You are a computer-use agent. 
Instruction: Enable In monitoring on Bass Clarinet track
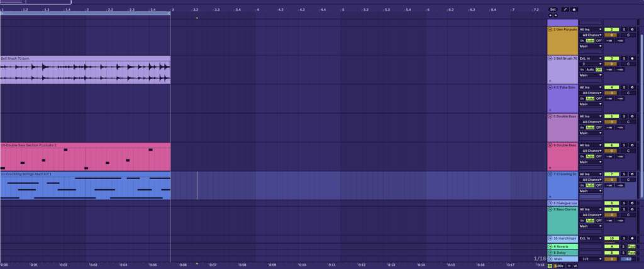(x=582, y=221)
